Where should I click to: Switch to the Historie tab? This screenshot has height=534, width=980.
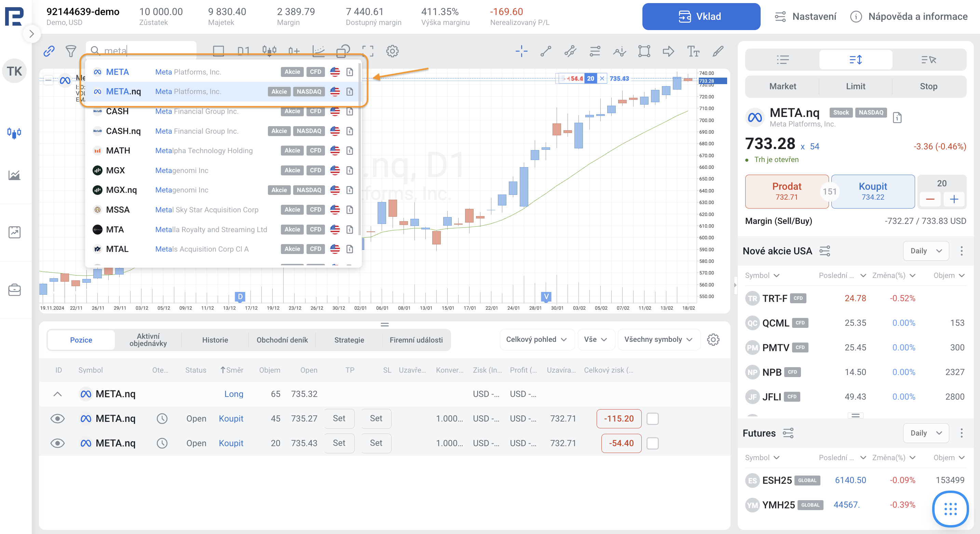tap(215, 340)
